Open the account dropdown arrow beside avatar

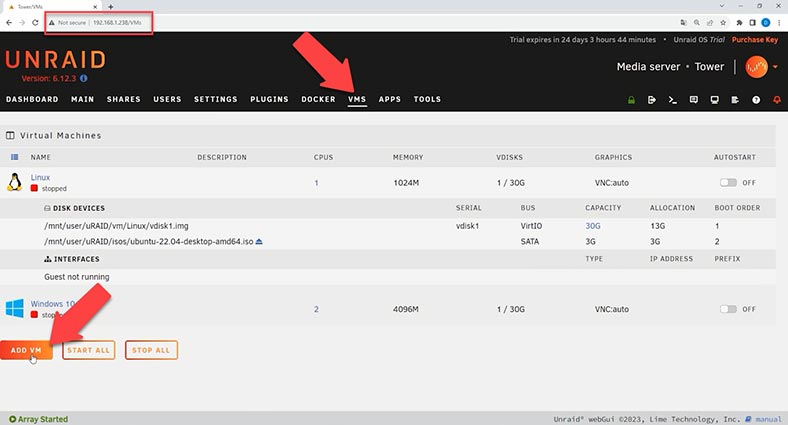(x=775, y=67)
